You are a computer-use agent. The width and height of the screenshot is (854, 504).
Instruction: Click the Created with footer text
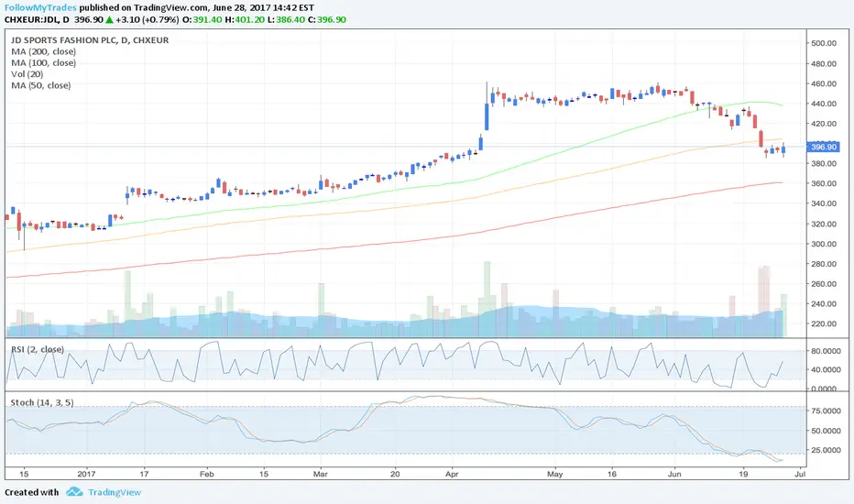tap(31, 492)
